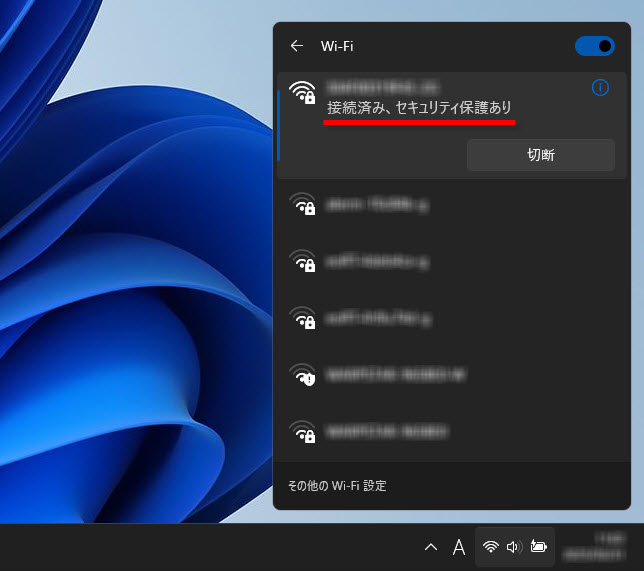Click the Wi-Fi title in the panel header

pyautogui.click(x=337, y=46)
